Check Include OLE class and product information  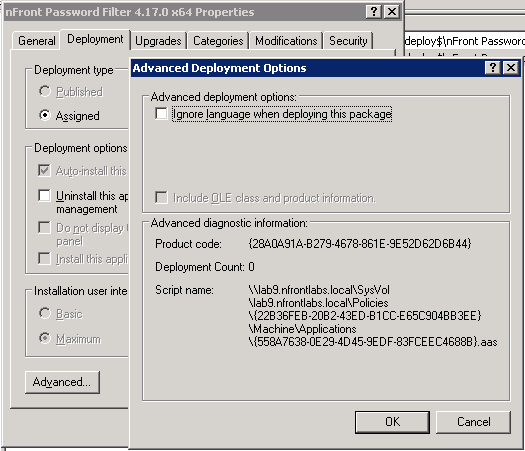coord(161,198)
